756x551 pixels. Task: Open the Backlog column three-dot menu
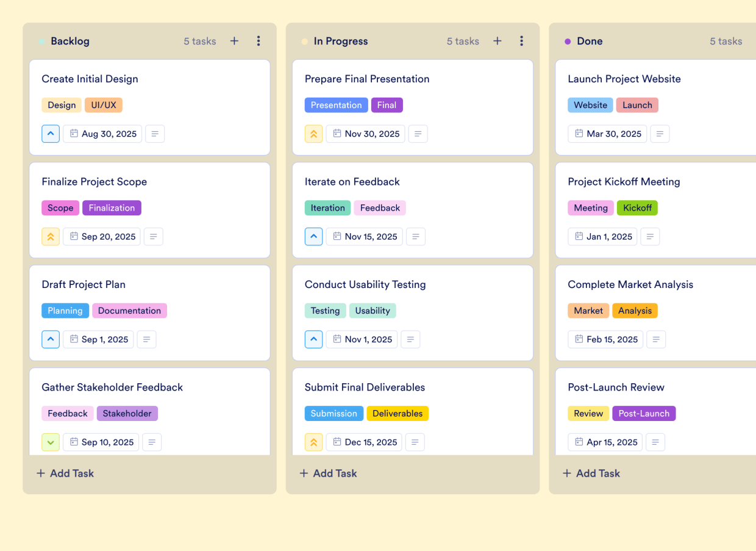259,41
